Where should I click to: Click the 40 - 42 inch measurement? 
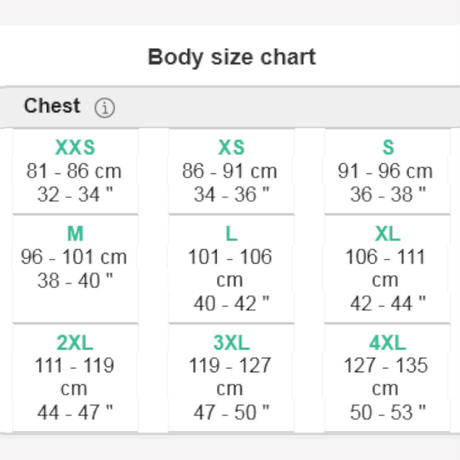click(x=231, y=304)
